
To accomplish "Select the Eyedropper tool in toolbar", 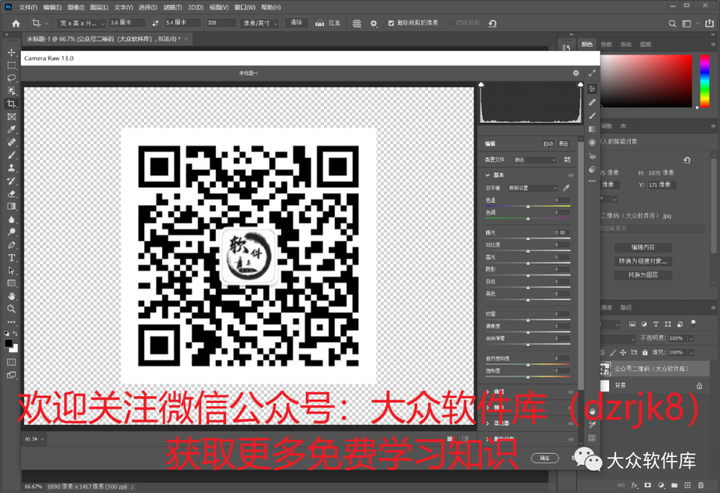I will point(11,129).
